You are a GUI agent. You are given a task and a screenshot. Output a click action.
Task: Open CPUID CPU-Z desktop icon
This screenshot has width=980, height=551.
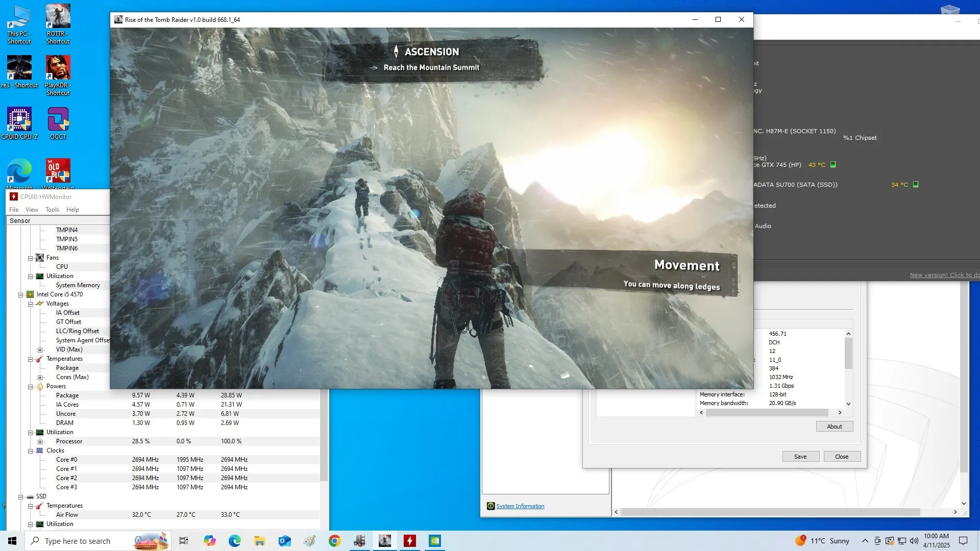pos(19,123)
